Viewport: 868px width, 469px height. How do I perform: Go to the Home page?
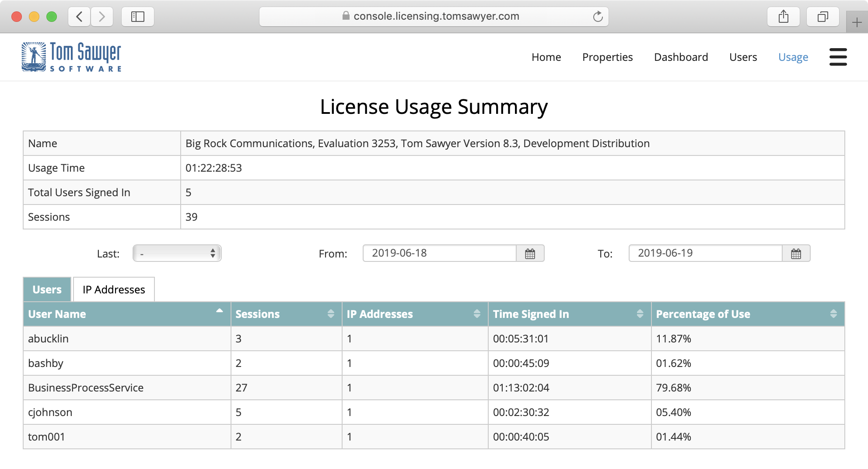coord(546,57)
